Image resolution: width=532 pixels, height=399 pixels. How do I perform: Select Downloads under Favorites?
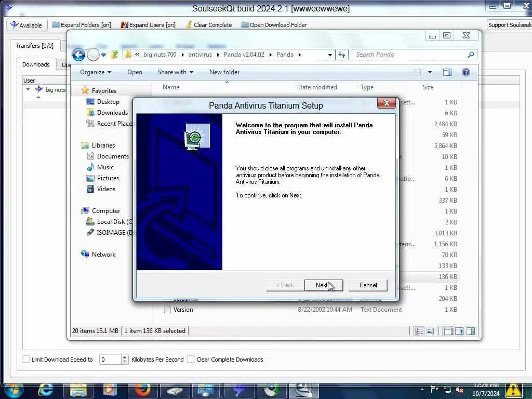(x=112, y=113)
